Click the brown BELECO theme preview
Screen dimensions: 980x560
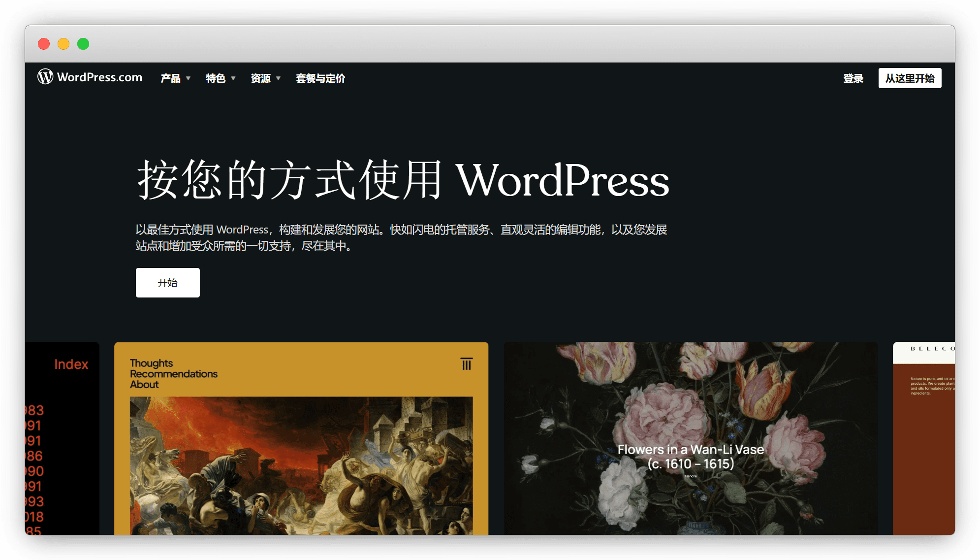click(x=923, y=438)
